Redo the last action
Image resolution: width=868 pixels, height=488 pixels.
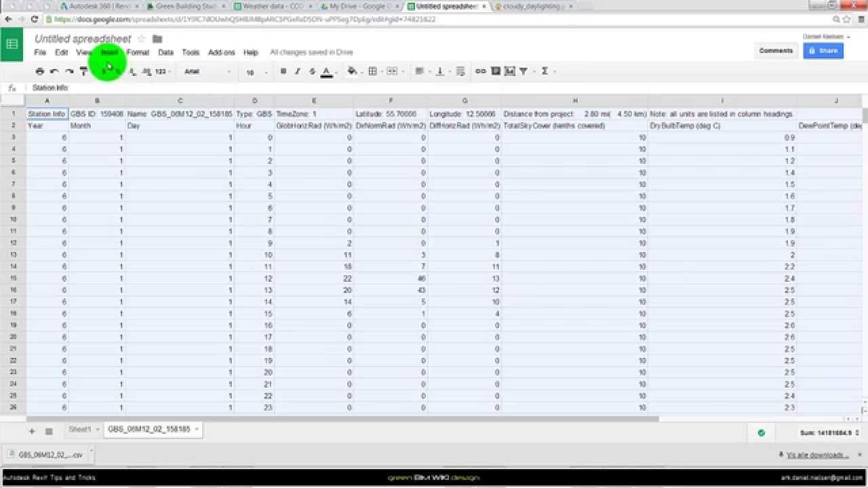click(69, 71)
